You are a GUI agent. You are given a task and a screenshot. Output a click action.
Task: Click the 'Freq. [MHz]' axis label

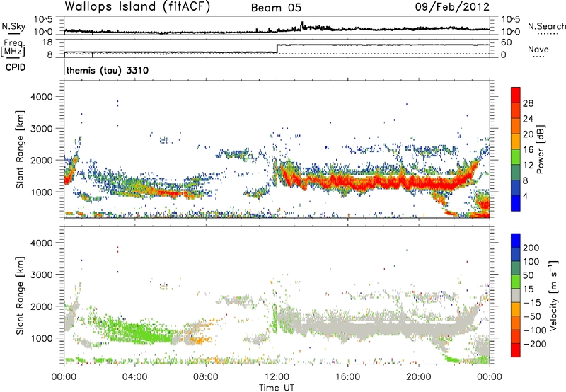pos(13,48)
